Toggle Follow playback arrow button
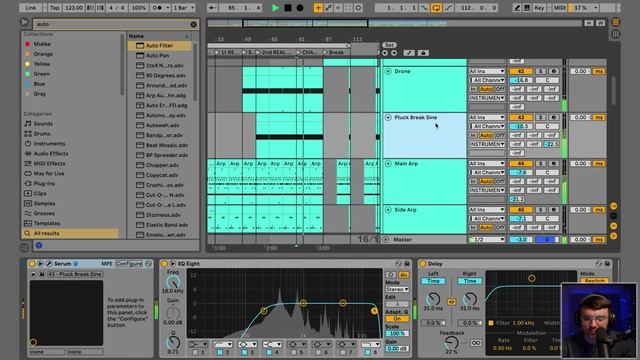 click(212, 8)
